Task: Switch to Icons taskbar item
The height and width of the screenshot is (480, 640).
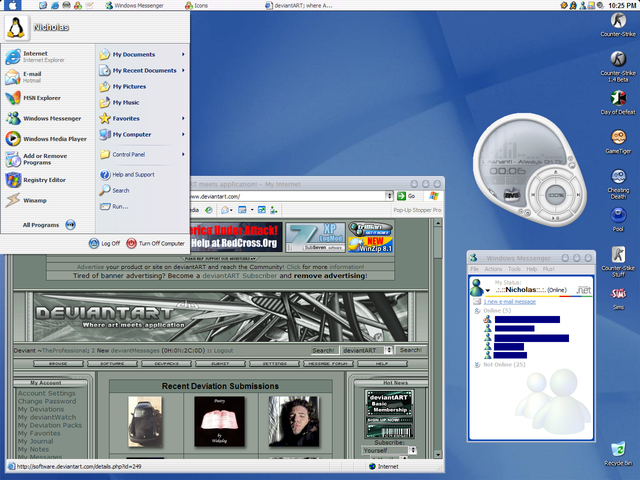Action: (196, 5)
